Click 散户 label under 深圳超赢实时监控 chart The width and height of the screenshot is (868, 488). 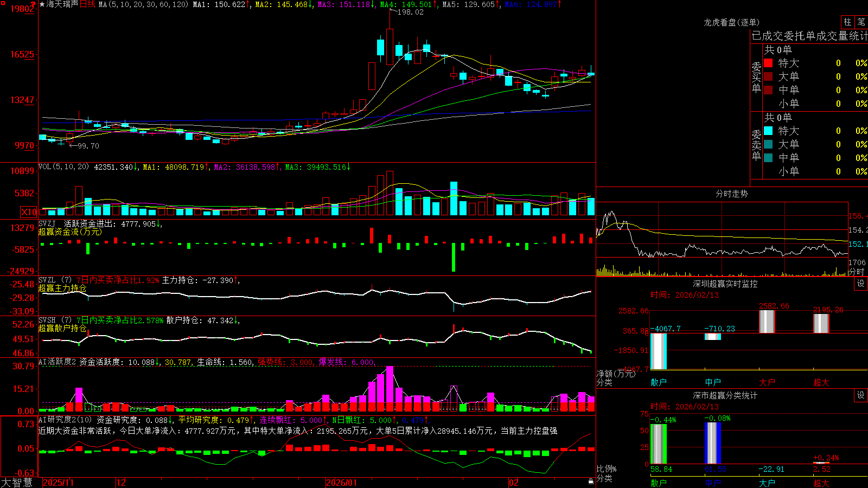pyautogui.click(x=659, y=382)
